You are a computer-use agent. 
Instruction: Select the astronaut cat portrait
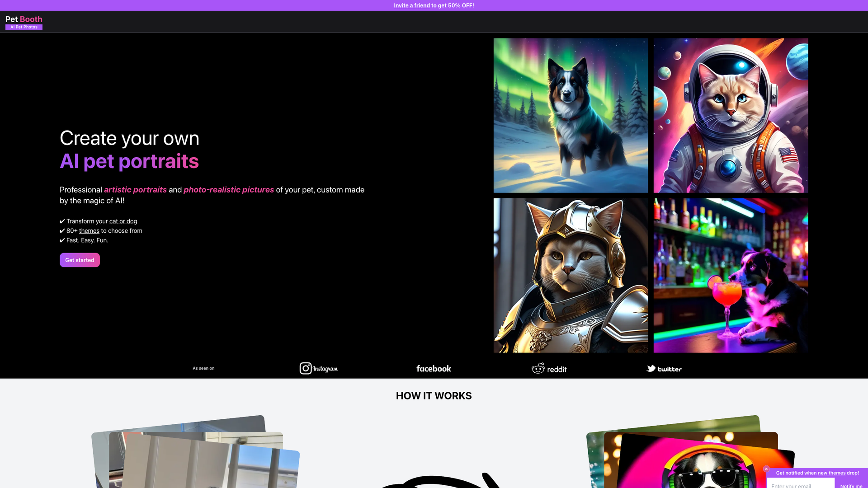pyautogui.click(x=730, y=115)
